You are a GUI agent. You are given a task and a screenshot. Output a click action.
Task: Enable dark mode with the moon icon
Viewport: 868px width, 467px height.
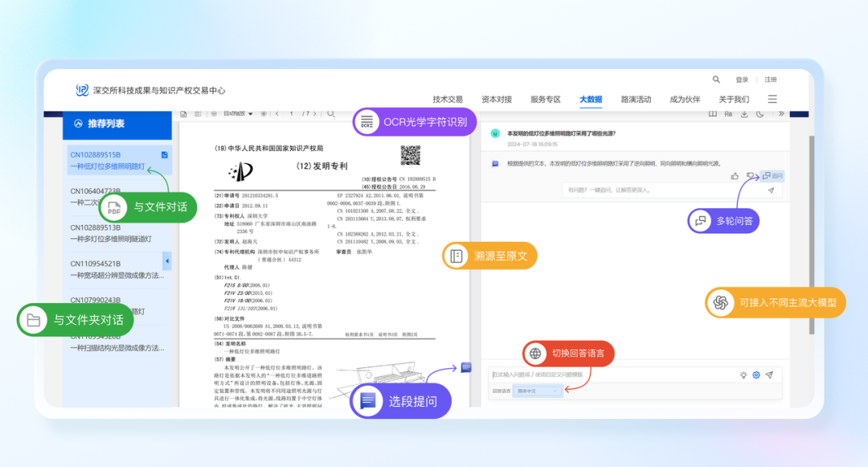click(761, 114)
